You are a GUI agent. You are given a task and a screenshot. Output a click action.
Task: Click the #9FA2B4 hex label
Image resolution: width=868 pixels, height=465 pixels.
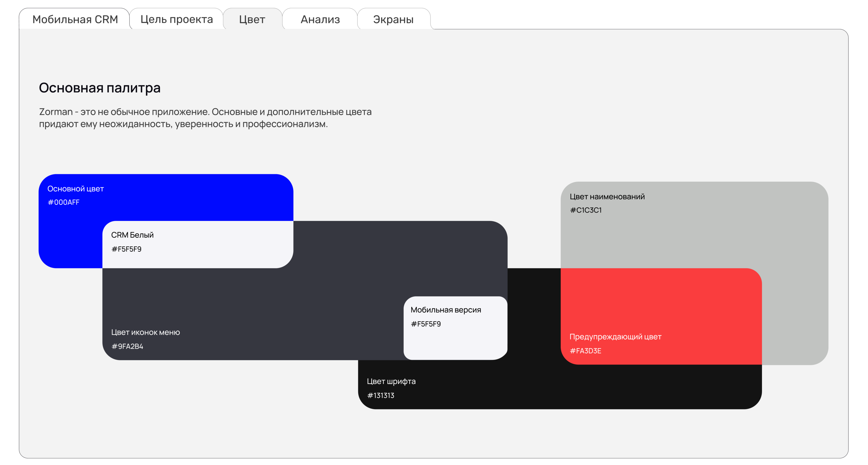[127, 346]
